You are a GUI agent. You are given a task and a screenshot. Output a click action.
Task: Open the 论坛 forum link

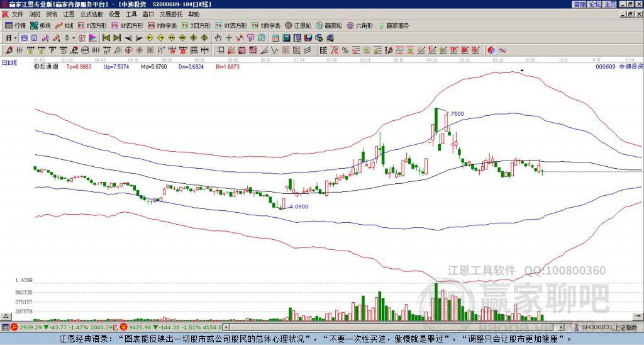[x=594, y=4]
